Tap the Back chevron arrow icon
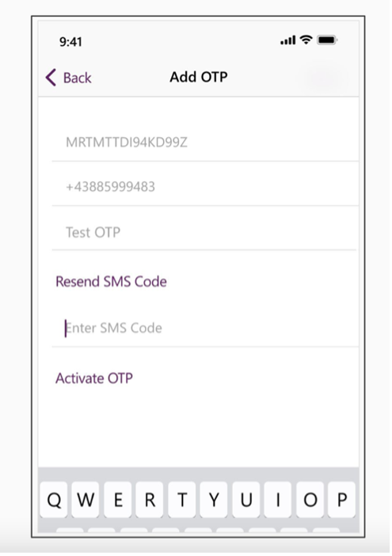The width and height of the screenshot is (392, 556). pyautogui.click(x=51, y=78)
